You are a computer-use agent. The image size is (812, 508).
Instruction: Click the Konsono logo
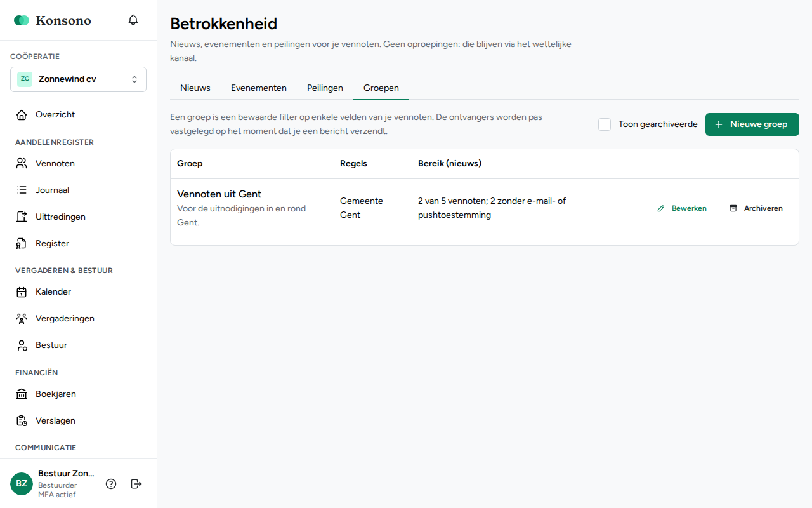pyautogui.click(x=53, y=20)
